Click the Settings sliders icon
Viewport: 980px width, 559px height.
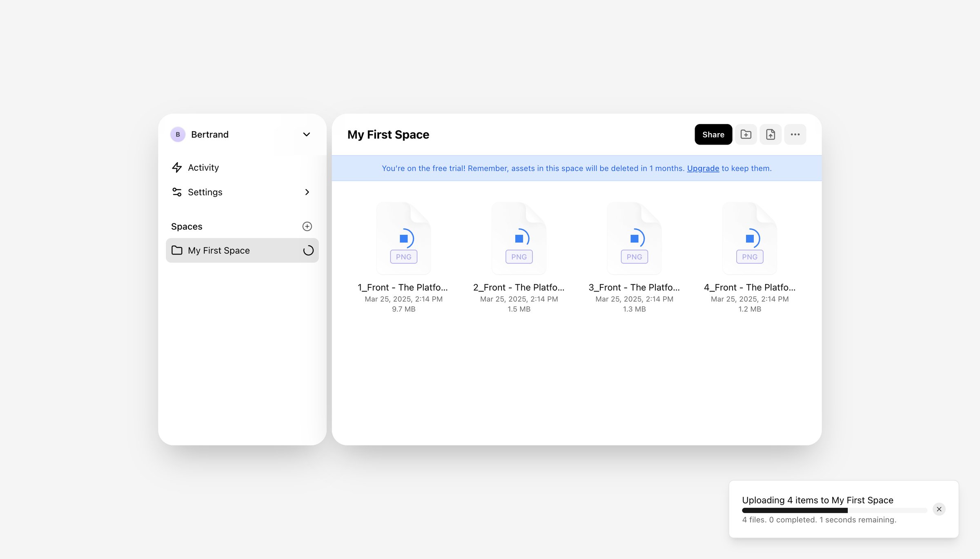tap(177, 192)
